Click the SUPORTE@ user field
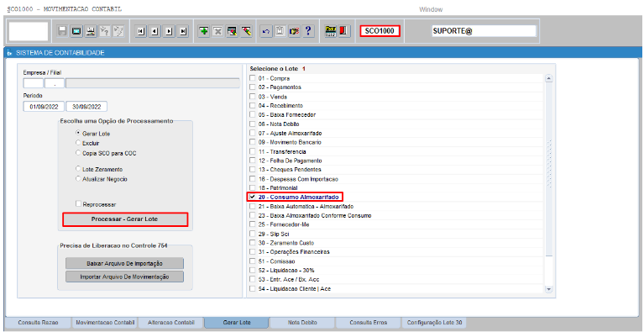The image size is (644, 332). (484, 31)
